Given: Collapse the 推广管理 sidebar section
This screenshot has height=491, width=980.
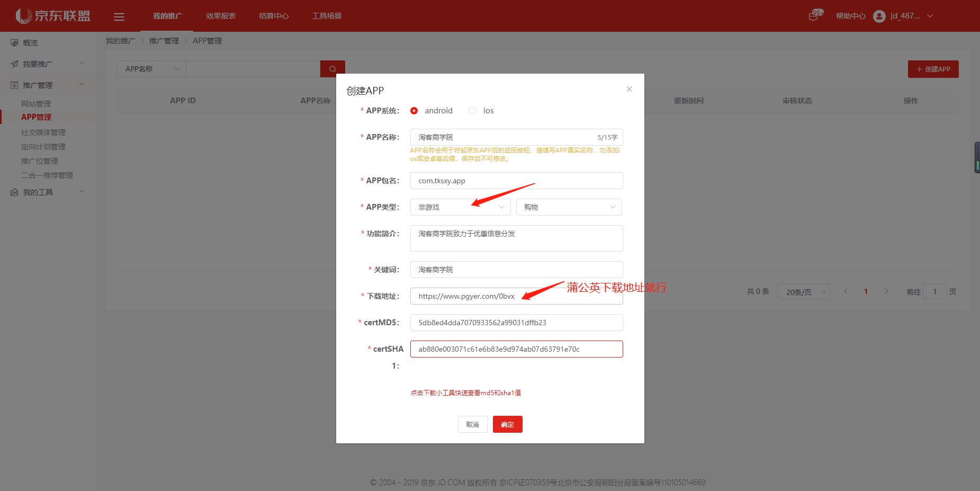Looking at the screenshot, I should coord(82,85).
